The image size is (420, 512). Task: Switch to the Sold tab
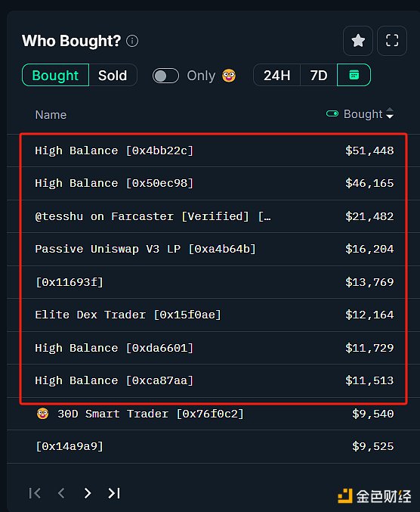point(113,75)
